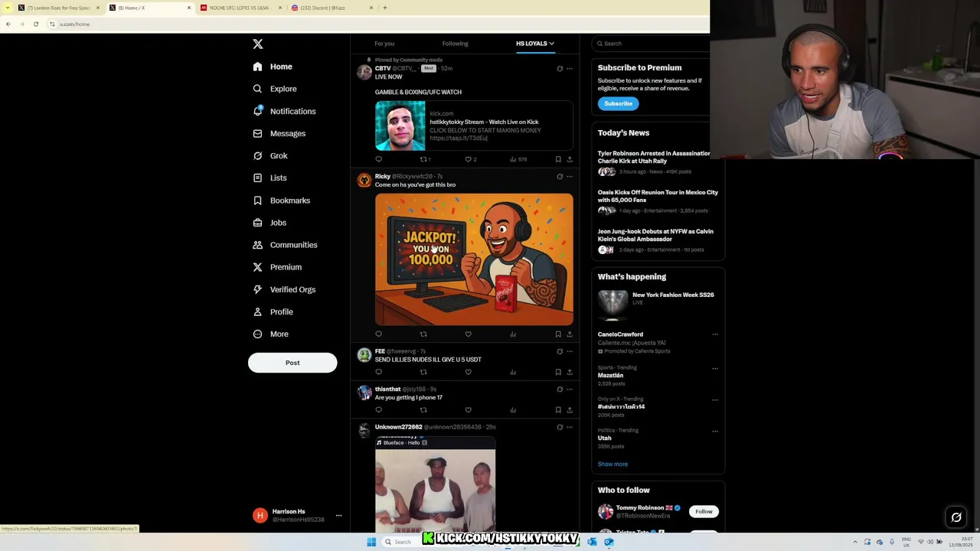Like the FEE post
Screen dimensions: 980x551
469,372
